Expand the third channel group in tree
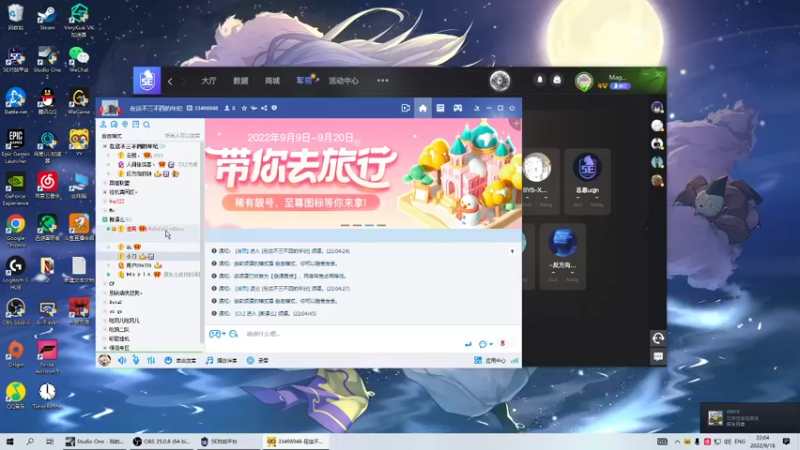800x450 pixels. [x=105, y=192]
